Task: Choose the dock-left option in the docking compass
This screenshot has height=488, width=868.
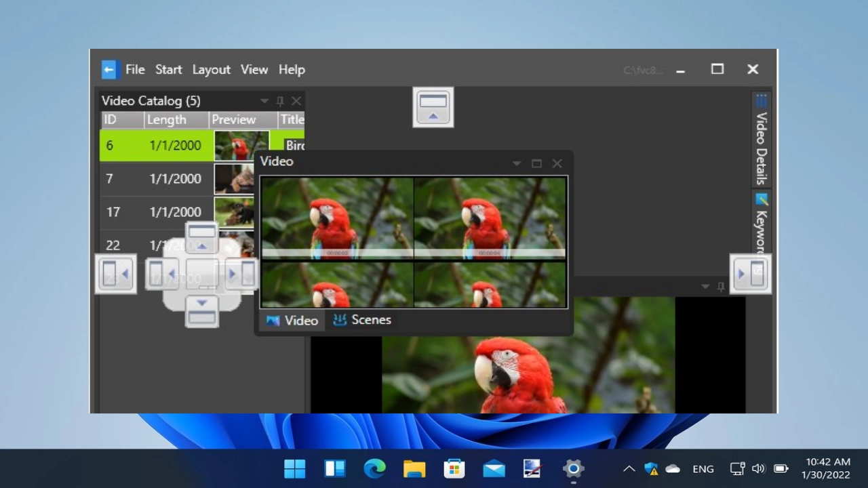Action: [162, 274]
